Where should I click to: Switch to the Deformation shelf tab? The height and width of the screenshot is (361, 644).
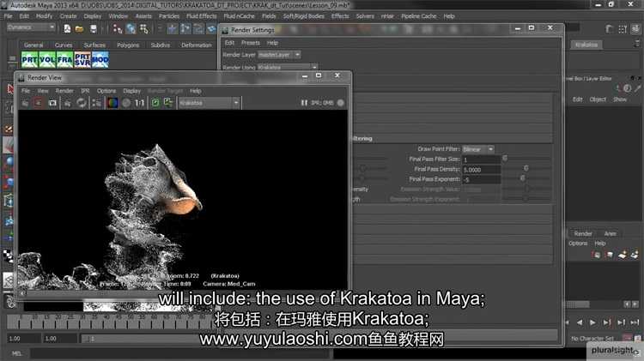(197, 45)
